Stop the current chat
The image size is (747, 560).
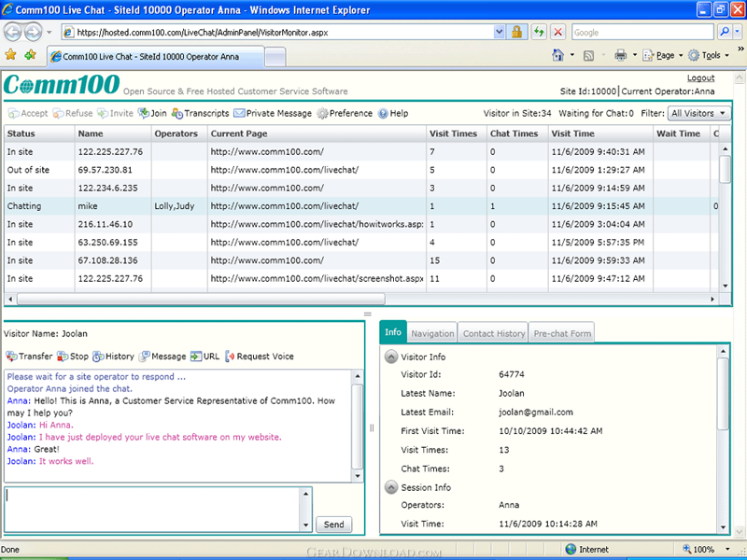pos(73,357)
